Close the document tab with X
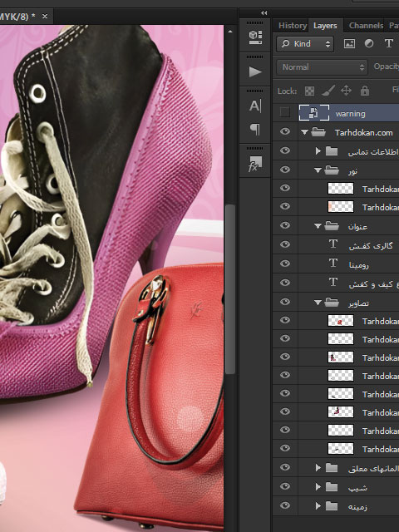 (x=45, y=16)
